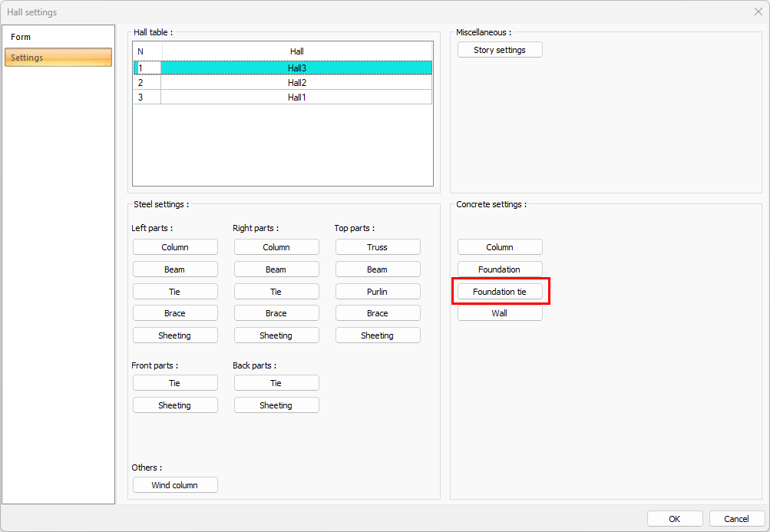Click Hall3 row in the table
The height and width of the screenshot is (532, 770).
[x=296, y=68]
